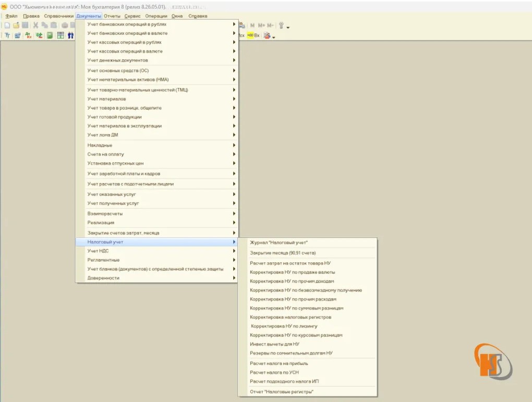Click the wrench tools icon

tap(281, 25)
